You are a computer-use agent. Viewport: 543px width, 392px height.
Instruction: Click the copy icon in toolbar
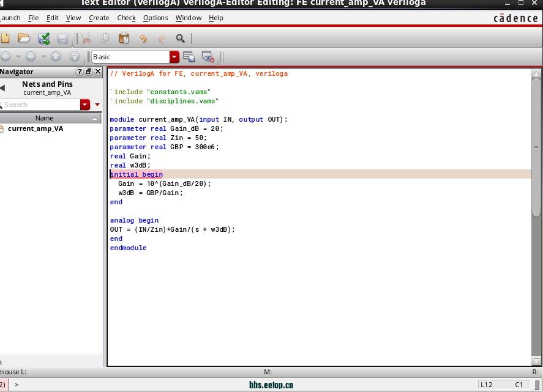pyautogui.click(x=105, y=38)
